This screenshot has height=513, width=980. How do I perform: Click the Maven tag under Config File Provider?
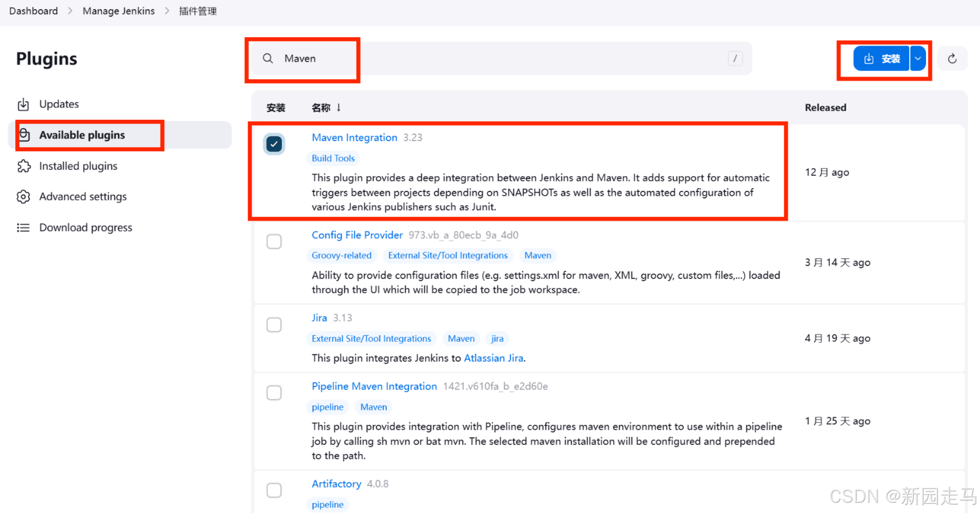tap(538, 256)
